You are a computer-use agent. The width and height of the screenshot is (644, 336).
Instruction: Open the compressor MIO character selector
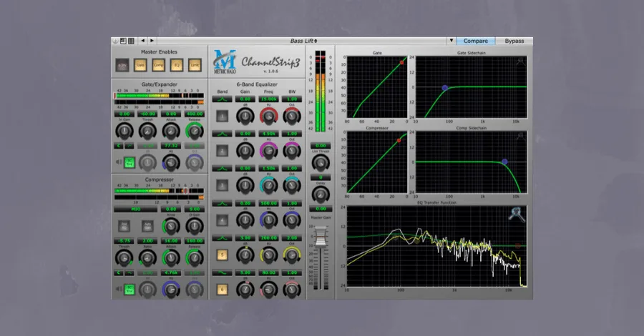135,209
